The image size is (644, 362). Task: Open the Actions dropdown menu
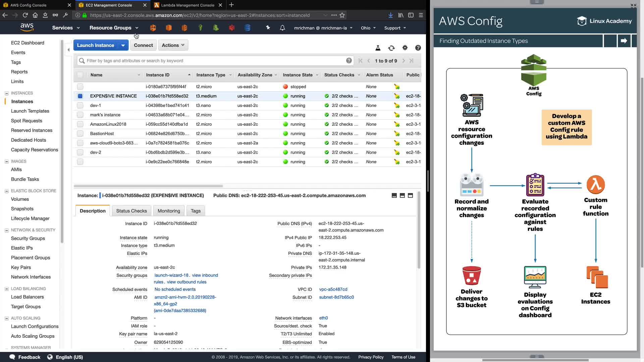point(173,45)
